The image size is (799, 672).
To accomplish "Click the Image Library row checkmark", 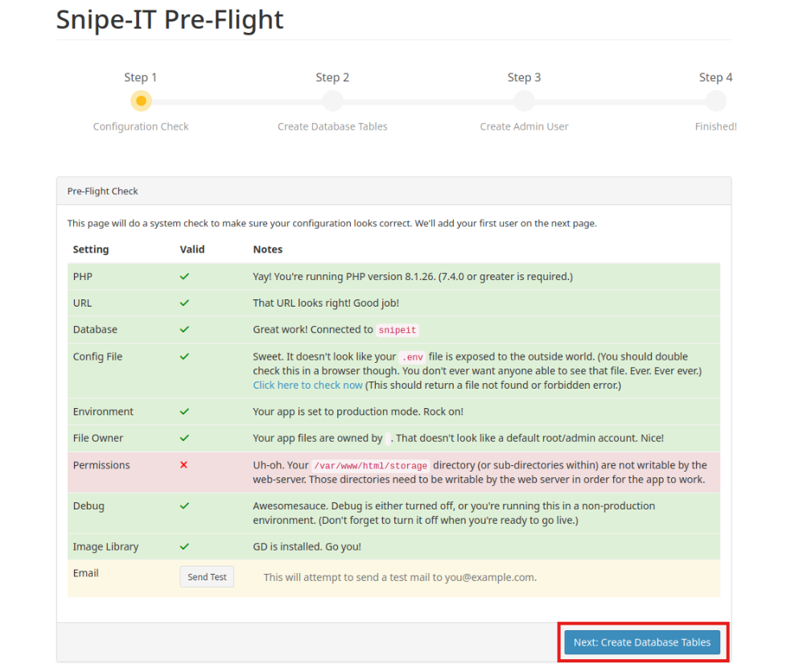I will click(184, 546).
